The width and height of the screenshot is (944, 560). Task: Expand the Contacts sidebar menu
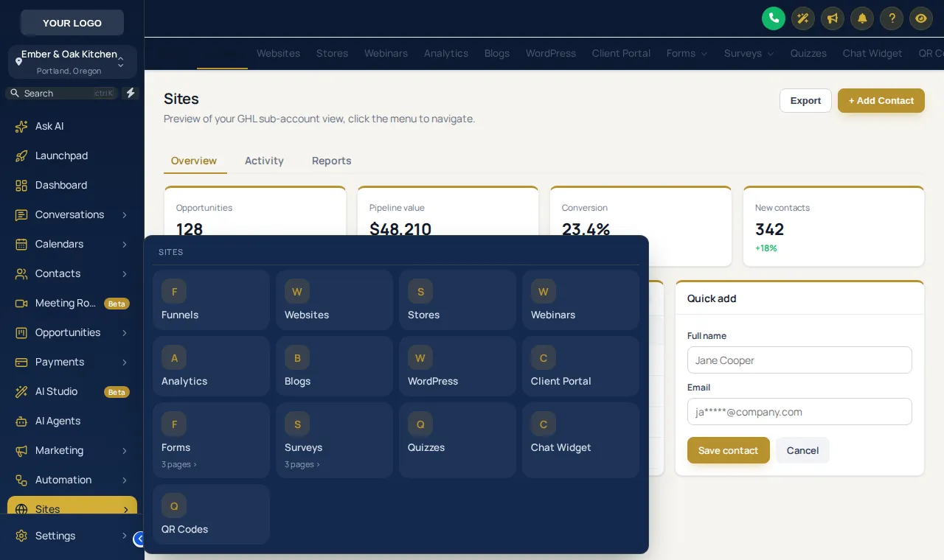coord(72,273)
